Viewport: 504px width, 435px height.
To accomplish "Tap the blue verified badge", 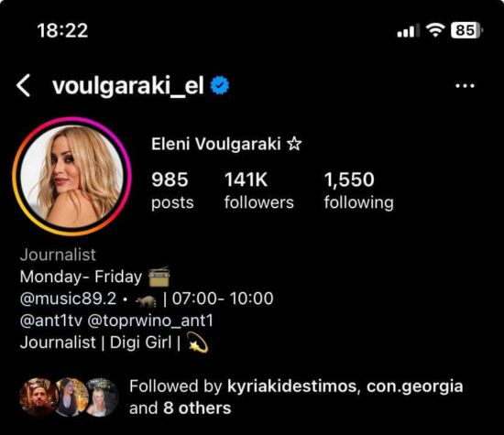I will point(220,85).
